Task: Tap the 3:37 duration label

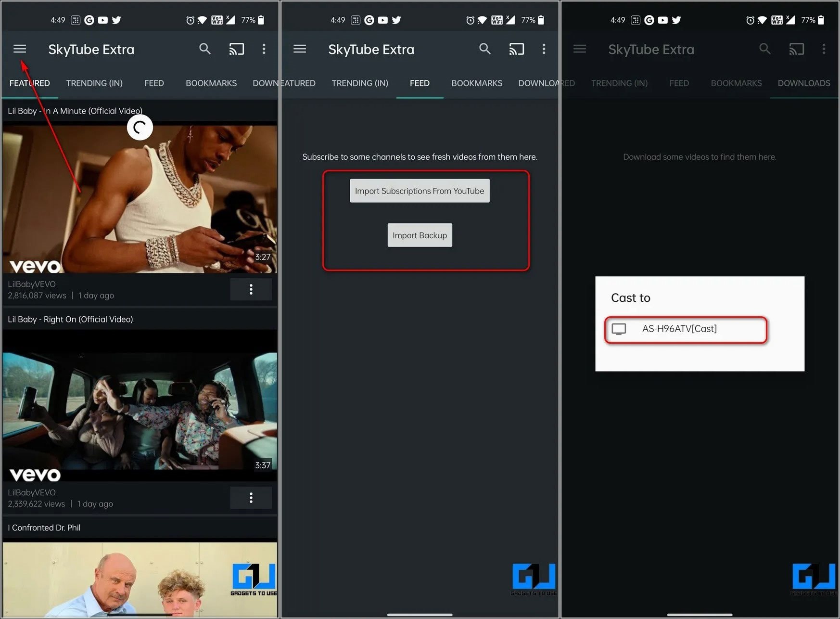Action: click(x=263, y=465)
